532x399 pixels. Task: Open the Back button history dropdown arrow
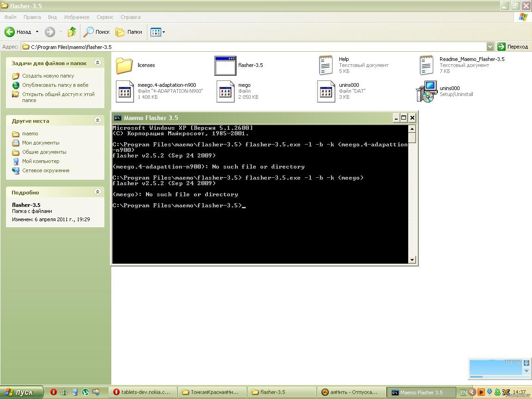[37, 32]
